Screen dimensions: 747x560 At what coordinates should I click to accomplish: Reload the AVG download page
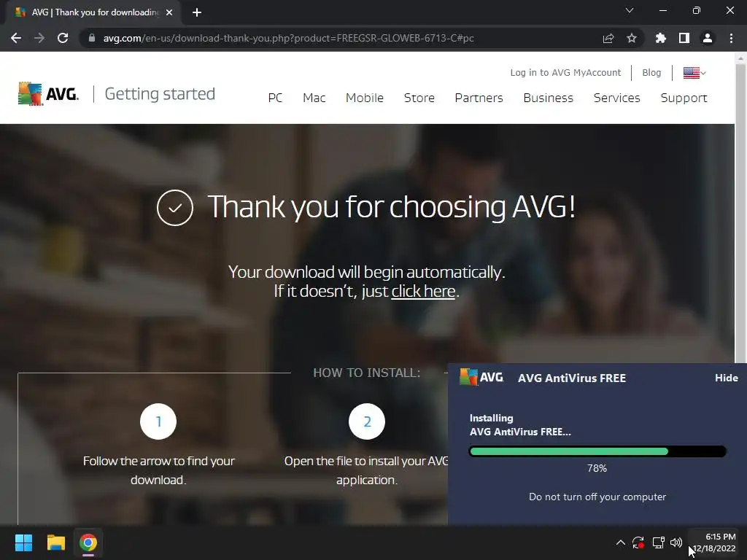[x=63, y=38]
